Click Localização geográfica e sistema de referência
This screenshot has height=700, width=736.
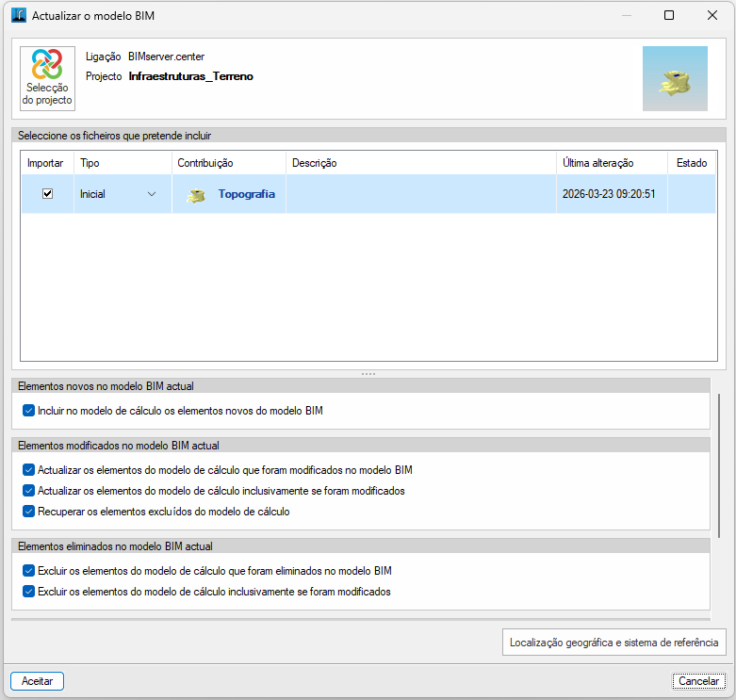pos(613,643)
